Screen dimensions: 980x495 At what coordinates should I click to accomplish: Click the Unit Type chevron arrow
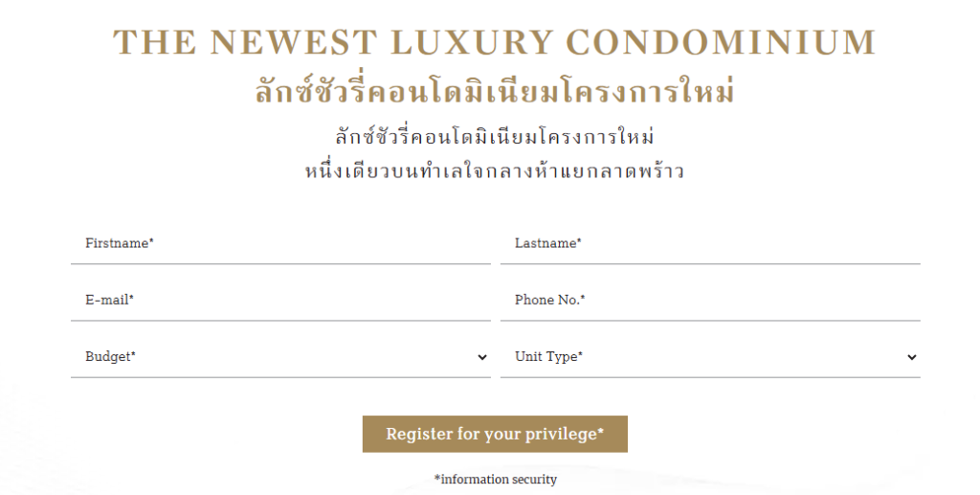(912, 357)
